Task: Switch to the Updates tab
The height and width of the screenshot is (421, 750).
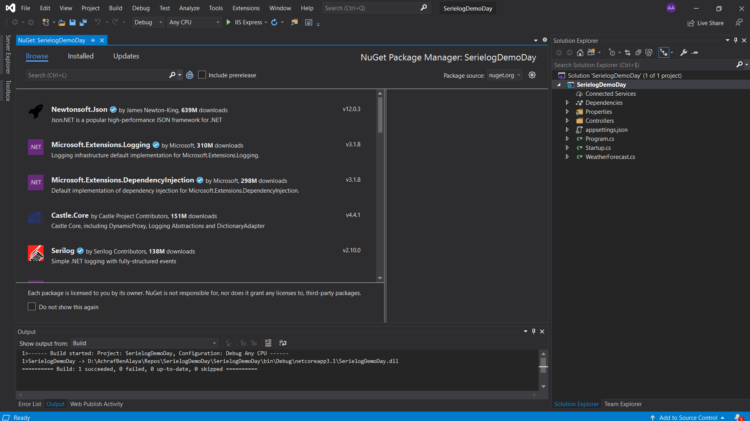Action: point(126,56)
